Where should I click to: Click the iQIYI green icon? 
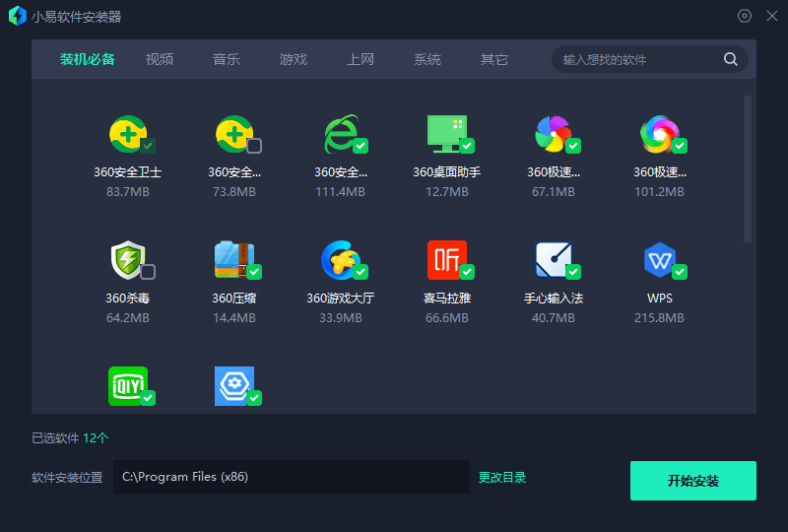click(127, 385)
